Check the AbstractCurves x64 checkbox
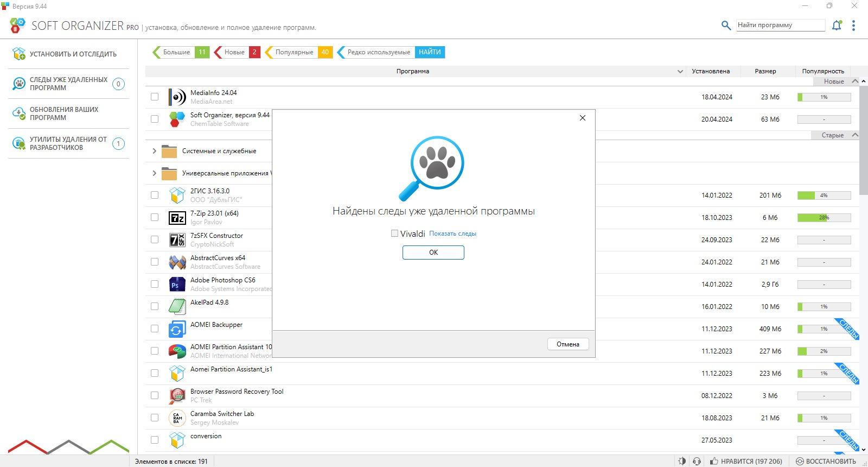 click(x=155, y=262)
